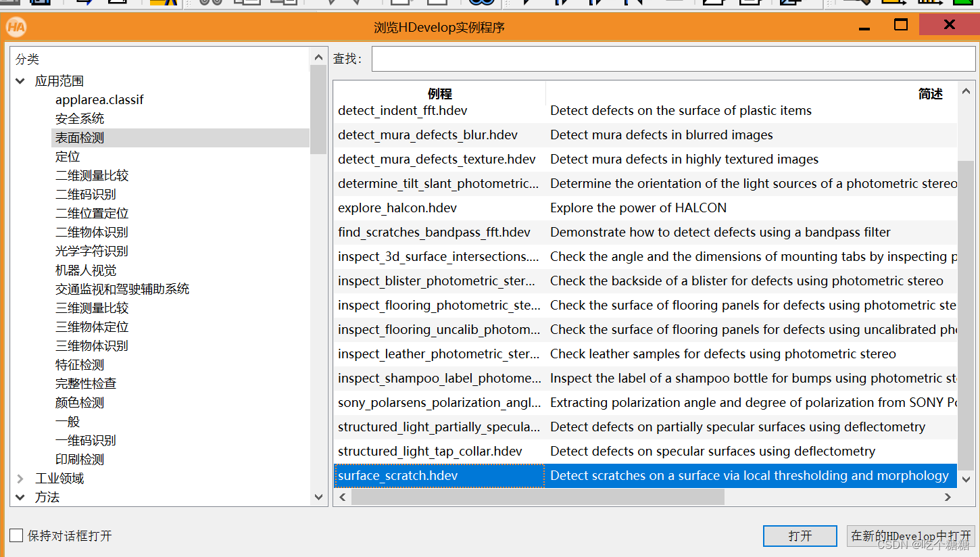Select applarea.classif in the category tree
The image size is (980, 557).
click(99, 100)
